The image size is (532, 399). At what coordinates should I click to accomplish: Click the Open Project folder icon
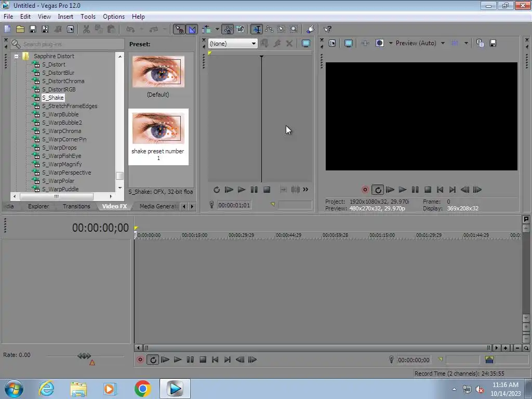coord(20,30)
